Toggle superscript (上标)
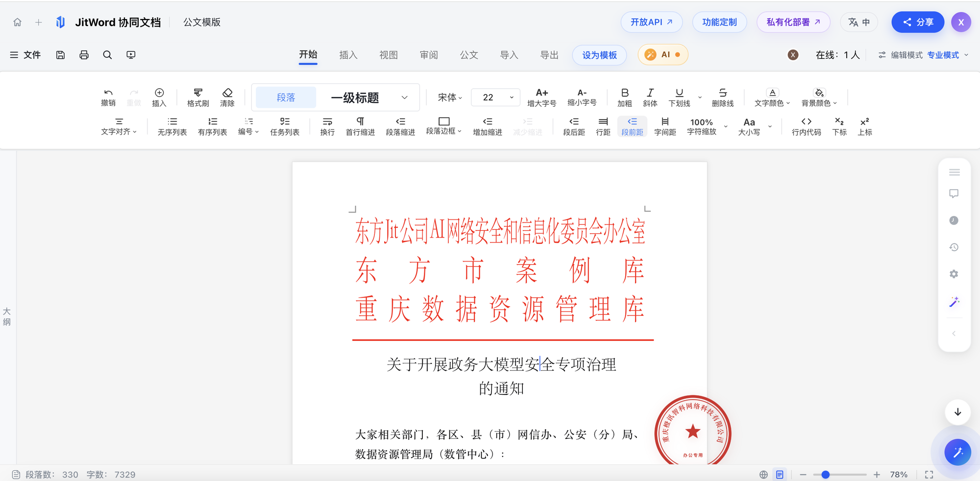 [x=865, y=126]
